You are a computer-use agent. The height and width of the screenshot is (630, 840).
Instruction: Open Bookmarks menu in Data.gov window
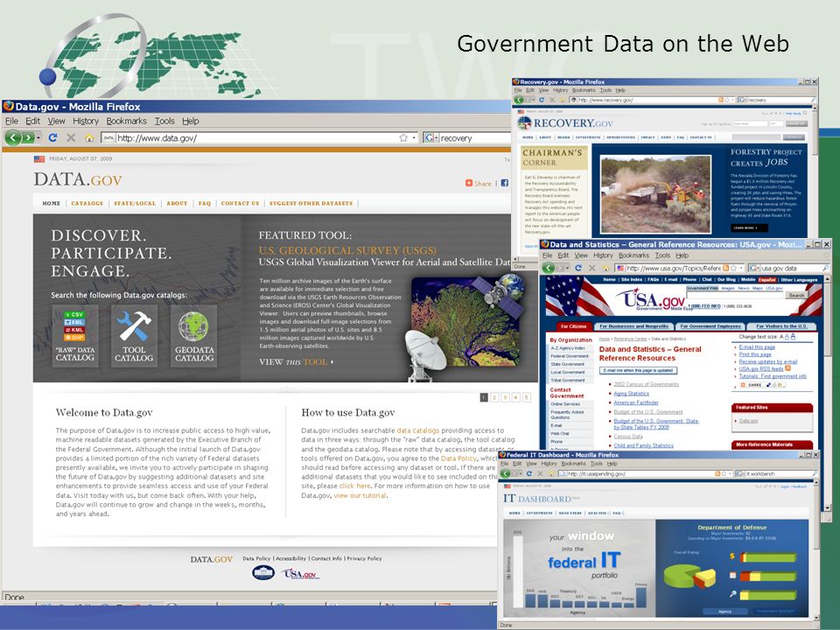pos(126,121)
